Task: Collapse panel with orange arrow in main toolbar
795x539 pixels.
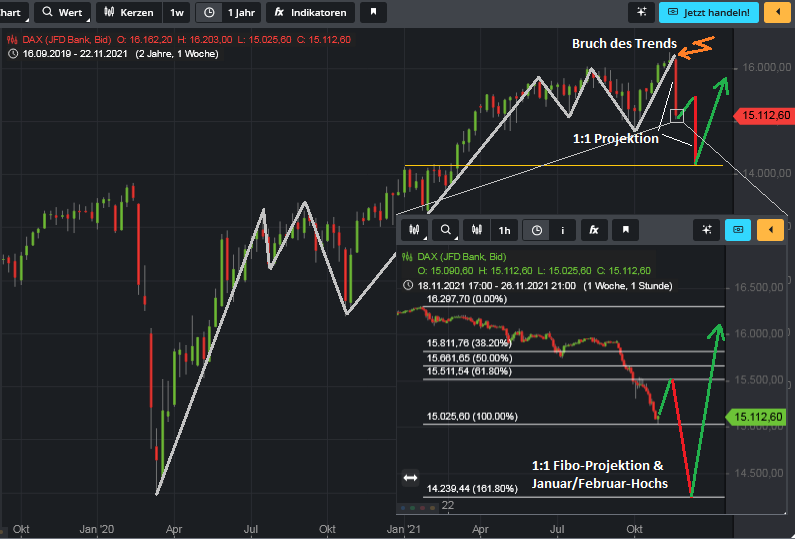Action: click(774, 13)
